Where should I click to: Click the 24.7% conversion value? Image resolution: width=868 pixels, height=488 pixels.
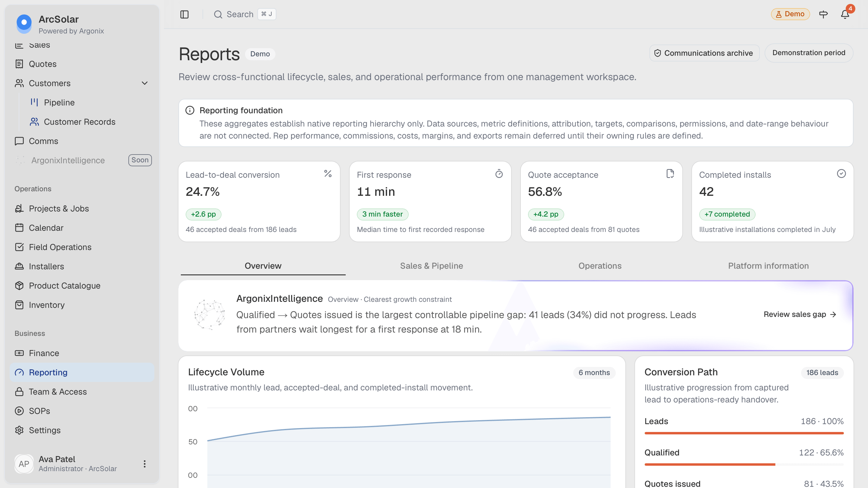tap(203, 192)
